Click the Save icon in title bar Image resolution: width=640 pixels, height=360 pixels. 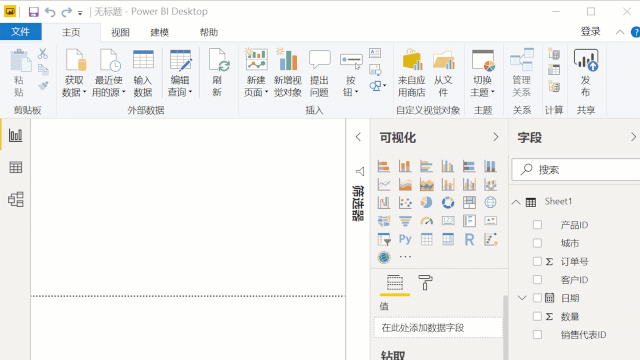point(33,12)
